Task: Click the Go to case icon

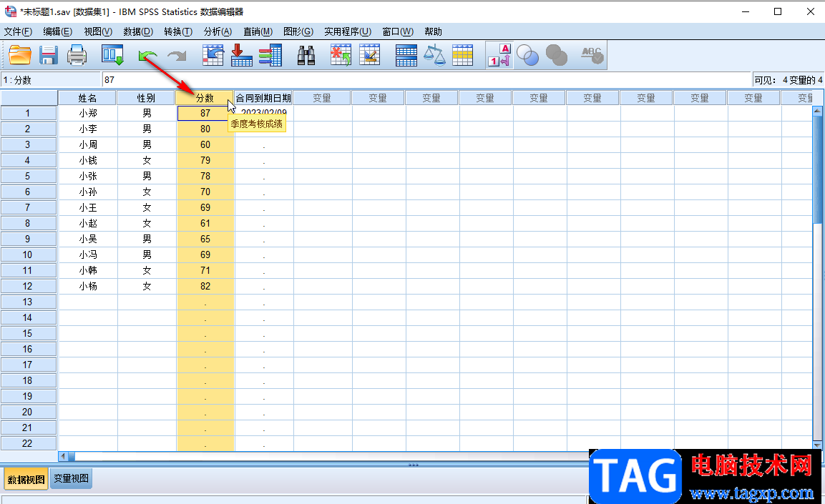Action: click(x=213, y=55)
